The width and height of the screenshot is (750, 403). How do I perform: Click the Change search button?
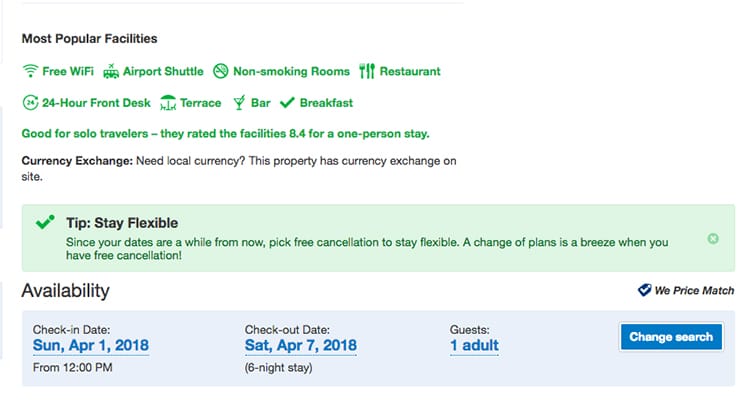[671, 337]
